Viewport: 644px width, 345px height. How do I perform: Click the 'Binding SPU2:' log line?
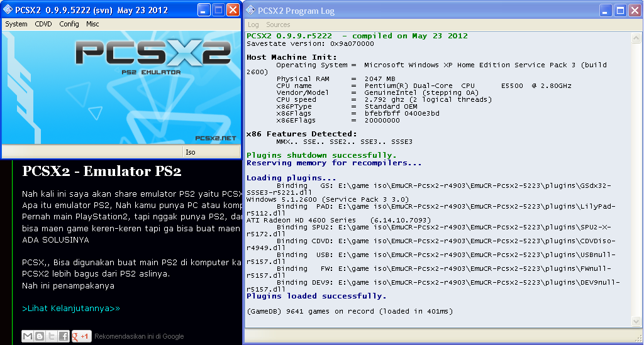(429, 231)
